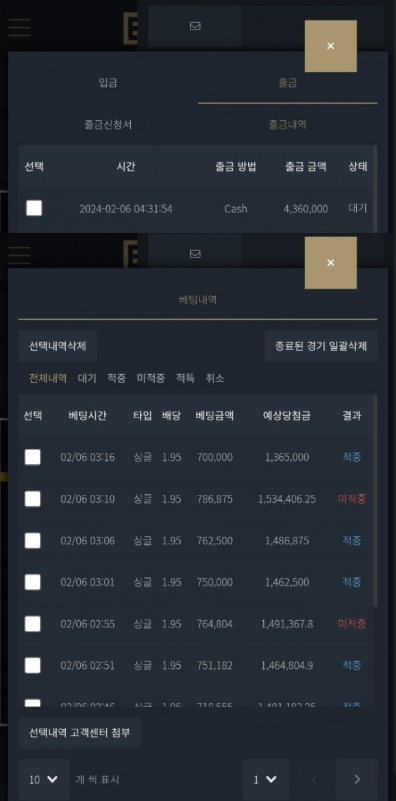This screenshot has width=396, height=801.
Task: Open the hamburger menu above the 베팅내역 panel
Action: click(x=19, y=255)
